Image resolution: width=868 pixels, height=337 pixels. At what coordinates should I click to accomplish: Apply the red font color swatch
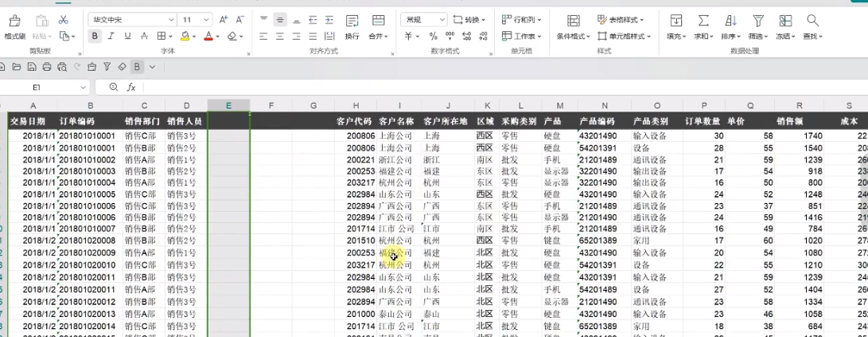(208, 36)
